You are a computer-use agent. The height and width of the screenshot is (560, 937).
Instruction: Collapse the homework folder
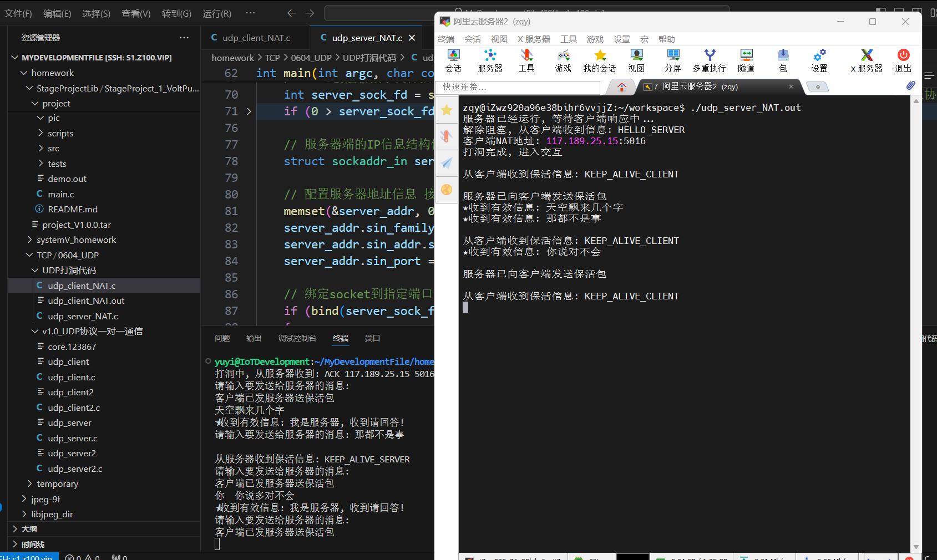coord(24,73)
